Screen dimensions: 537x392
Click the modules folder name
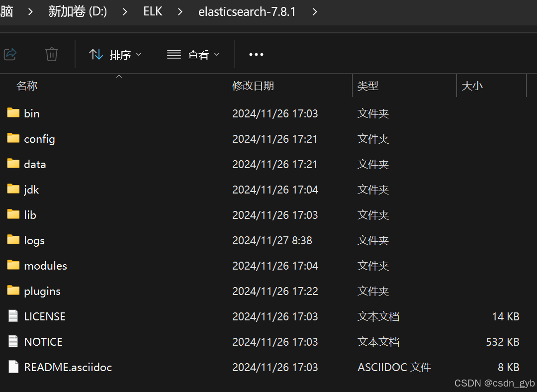coord(46,266)
